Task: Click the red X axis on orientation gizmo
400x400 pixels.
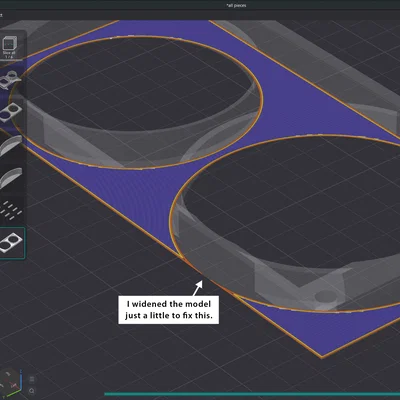Action: pos(14,386)
